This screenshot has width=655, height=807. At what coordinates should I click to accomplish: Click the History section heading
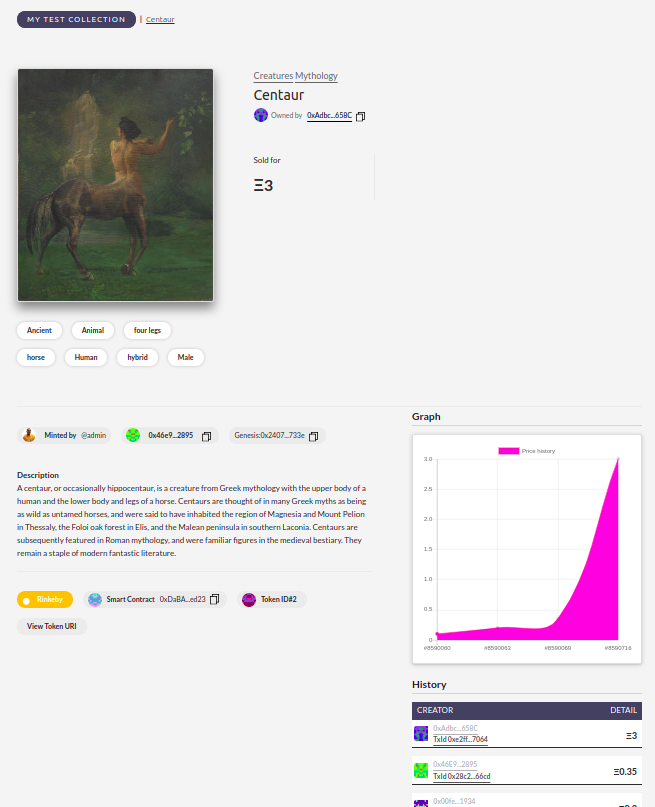click(x=429, y=685)
